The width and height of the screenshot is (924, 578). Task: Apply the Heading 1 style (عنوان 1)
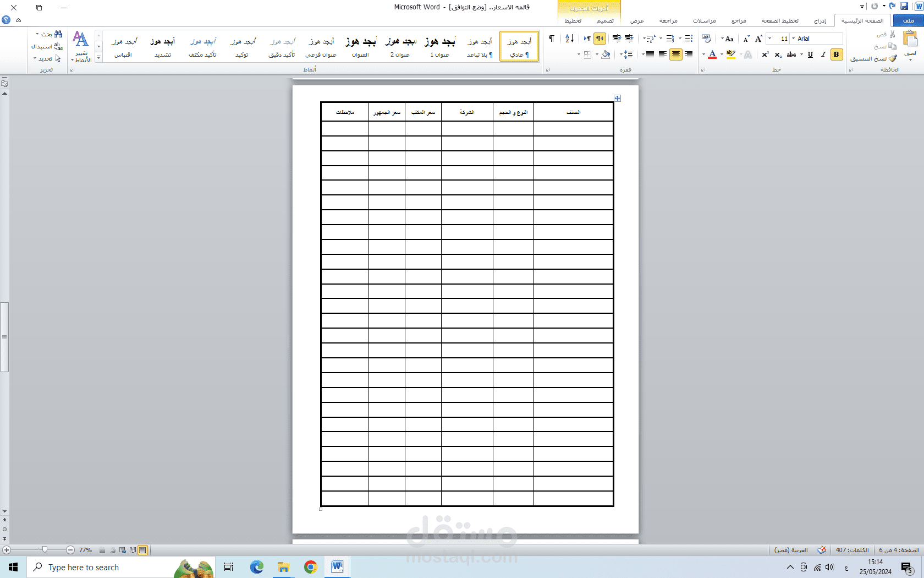[440, 46]
